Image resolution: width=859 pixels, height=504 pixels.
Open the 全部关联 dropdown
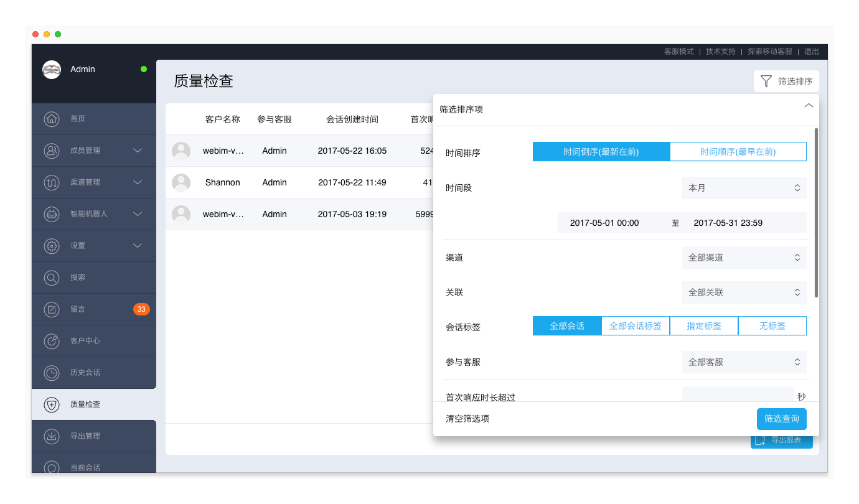[744, 292]
